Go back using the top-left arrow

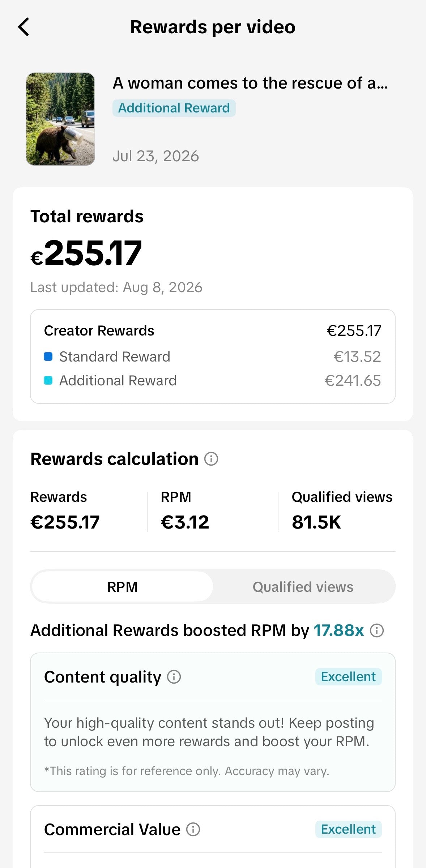coord(24,27)
